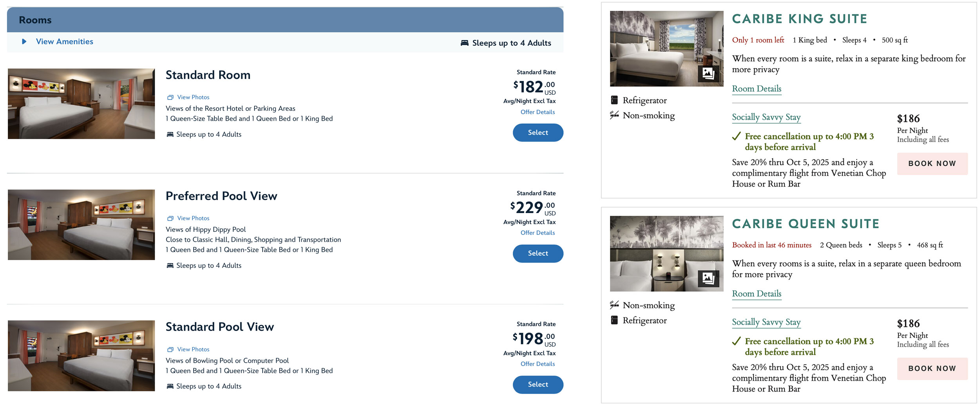Open Socially Savvy Stay link for Queen Suite

point(766,322)
